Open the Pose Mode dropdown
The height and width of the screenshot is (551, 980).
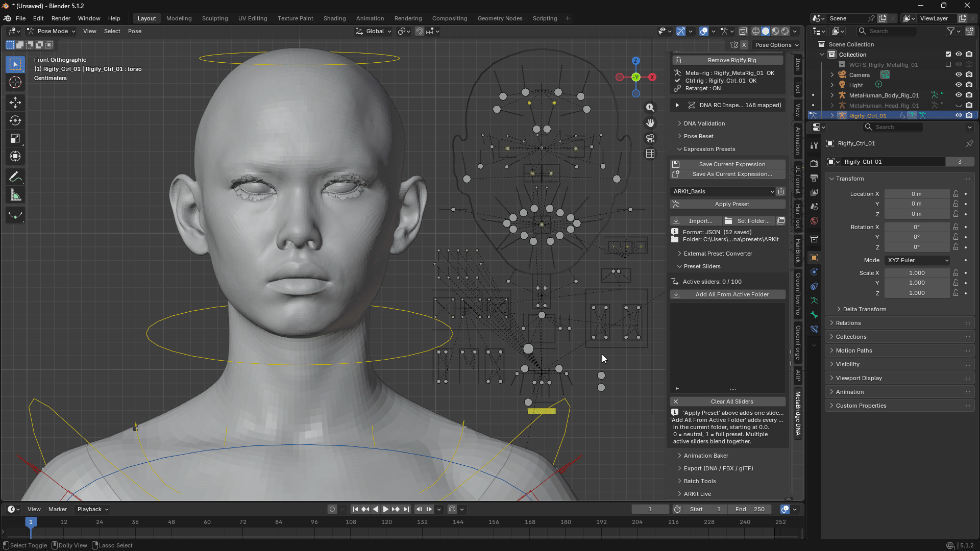pos(51,31)
